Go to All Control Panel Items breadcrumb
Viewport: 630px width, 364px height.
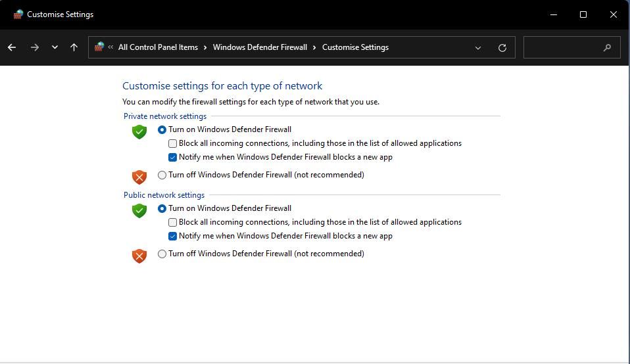pyautogui.click(x=158, y=47)
